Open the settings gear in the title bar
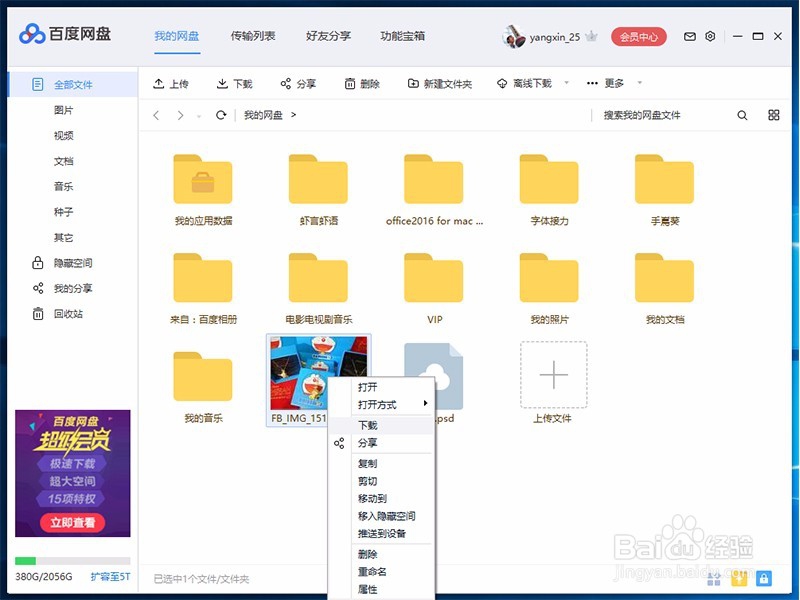The width and height of the screenshot is (800, 600). (710, 35)
